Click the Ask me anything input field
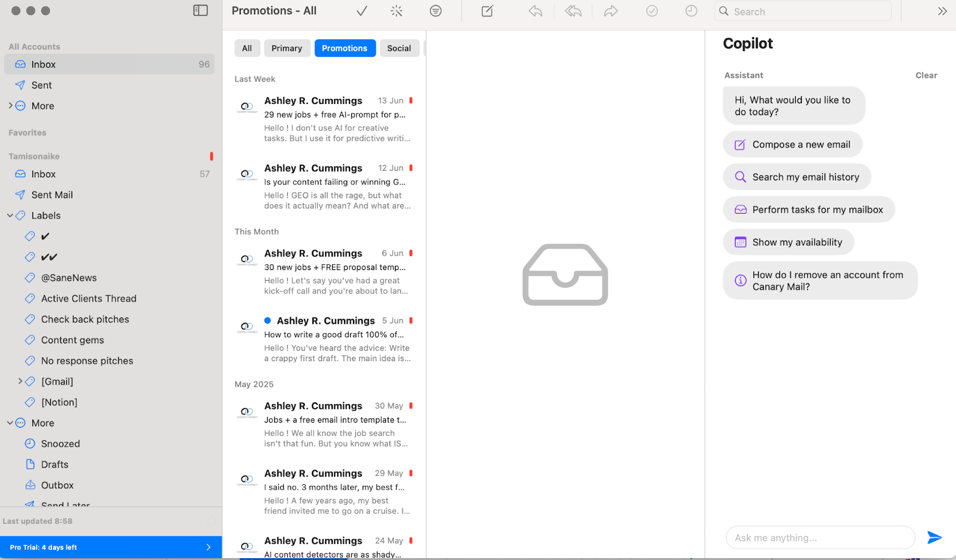This screenshot has width=956, height=560. pyautogui.click(x=820, y=538)
